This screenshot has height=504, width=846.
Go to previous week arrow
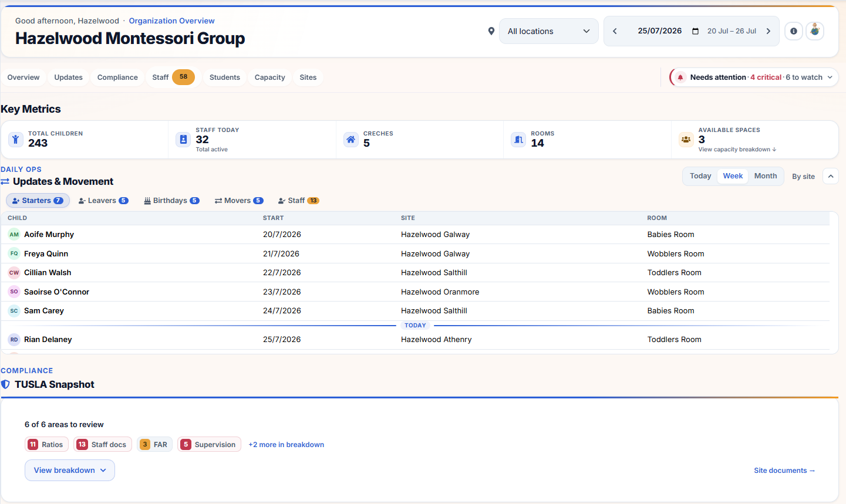[x=615, y=31]
